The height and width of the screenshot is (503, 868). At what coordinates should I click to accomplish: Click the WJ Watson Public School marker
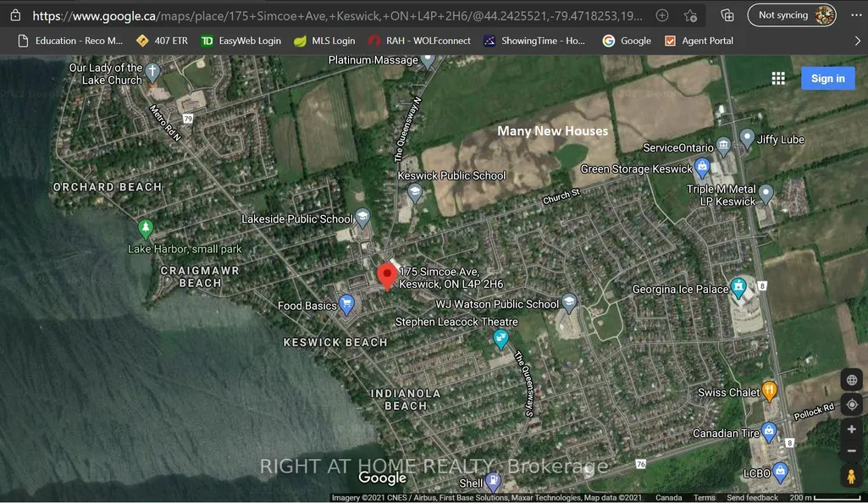[x=568, y=302]
